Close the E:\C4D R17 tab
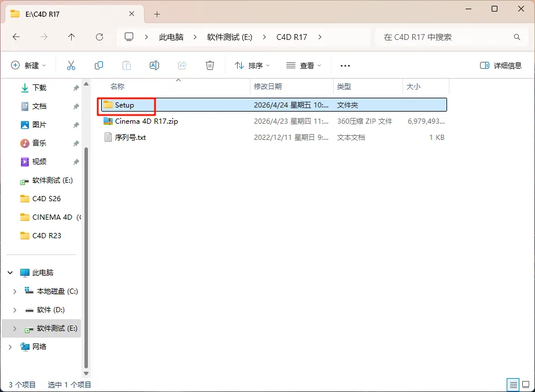Image resolution: width=535 pixels, height=392 pixels. click(132, 14)
